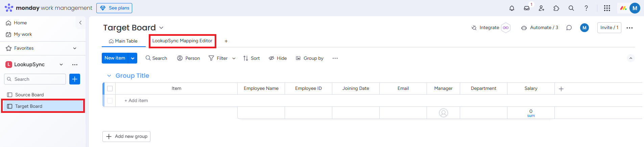Viewport: 644px width, 147px height.
Task: Open the New item dropdown arrow
Action: click(133, 58)
